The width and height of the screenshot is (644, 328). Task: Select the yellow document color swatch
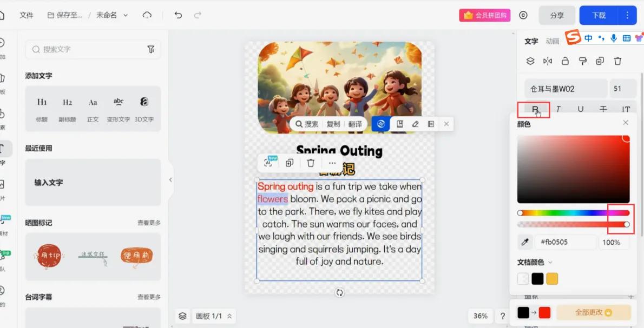pos(552,279)
